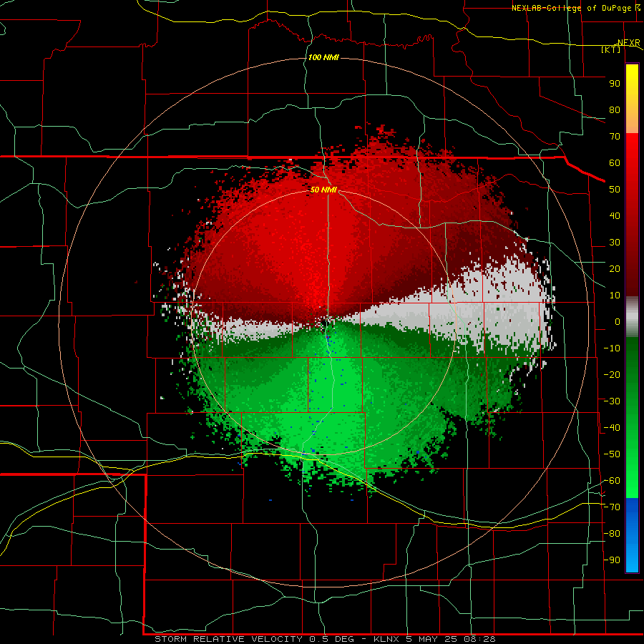Click the 10 value on the color scale
This screenshot has height=644, width=644.
pyautogui.click(x=615, y=296)
